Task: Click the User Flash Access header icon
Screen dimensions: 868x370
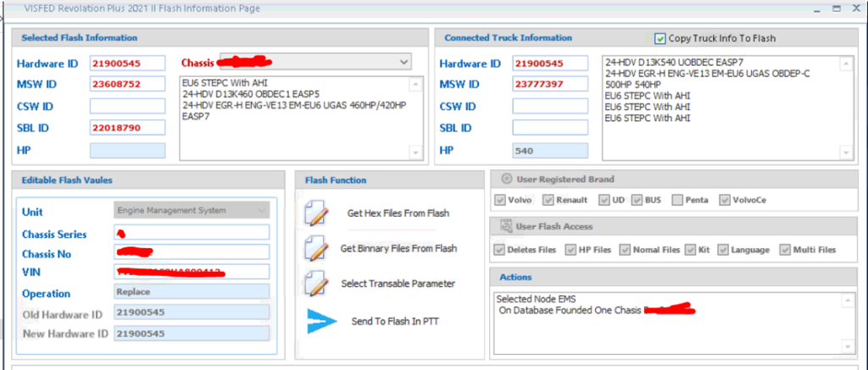Action: click(506, 226)
